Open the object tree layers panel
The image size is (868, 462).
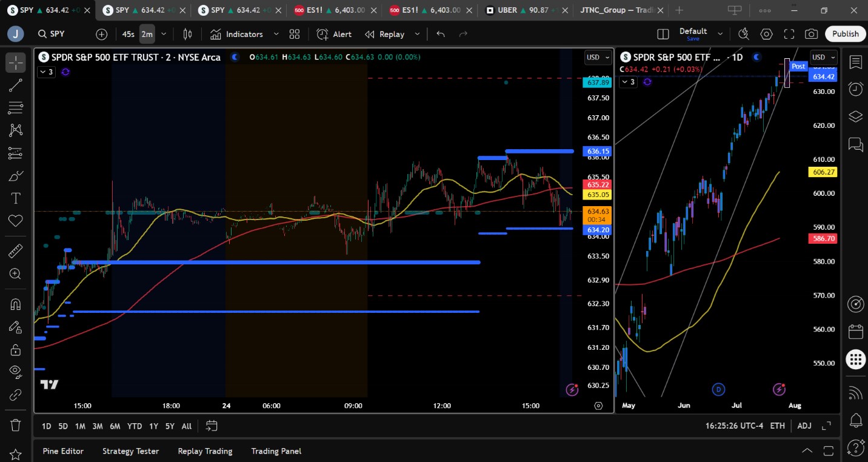click(x=856, y=116)
